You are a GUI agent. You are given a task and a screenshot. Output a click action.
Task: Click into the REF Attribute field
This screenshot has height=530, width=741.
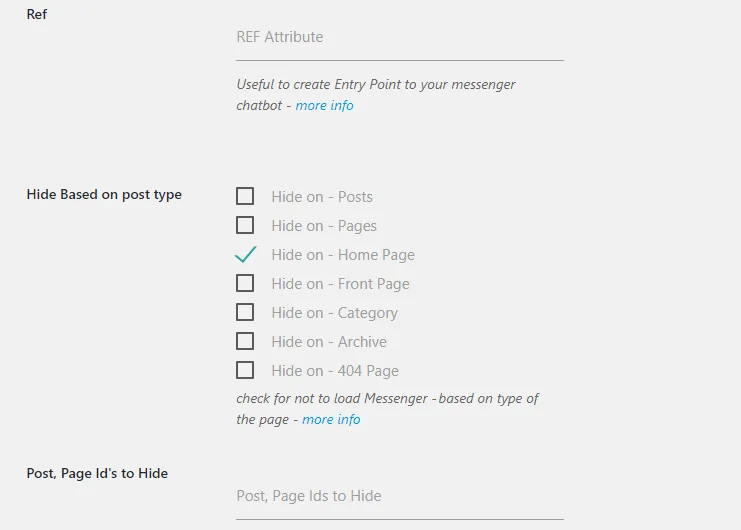click(399, 38)
